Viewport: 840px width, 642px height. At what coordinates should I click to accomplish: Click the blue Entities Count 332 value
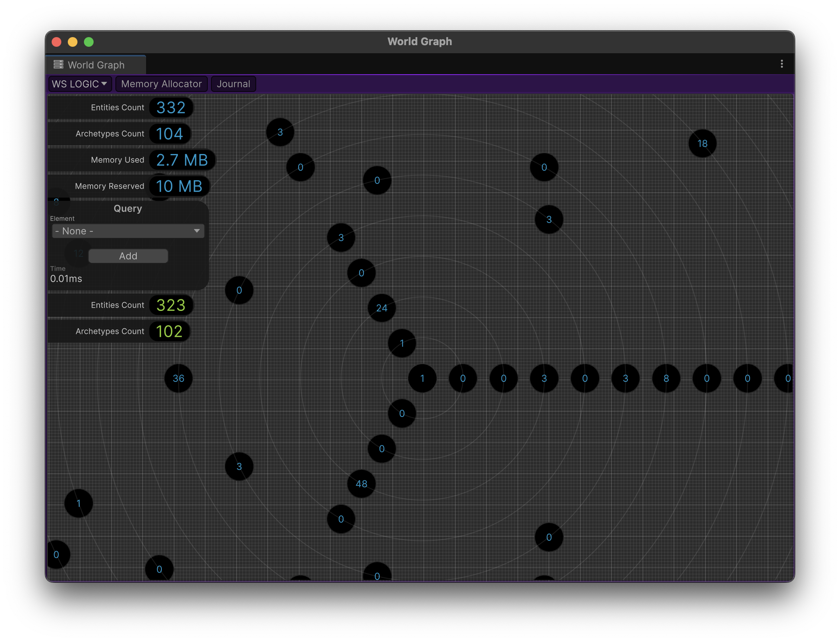(x=171, y=108)
